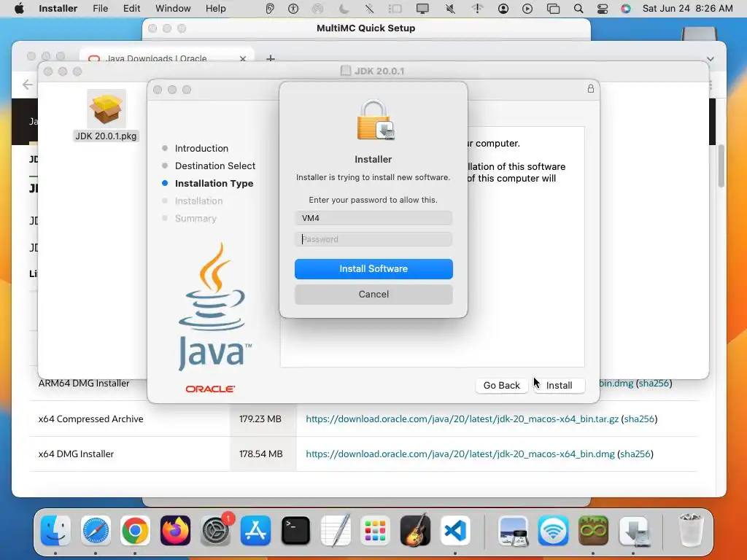Screen dimensions: 747x560
Task: Cancel the Installer password prompt
Action: (x=373, y=295)
